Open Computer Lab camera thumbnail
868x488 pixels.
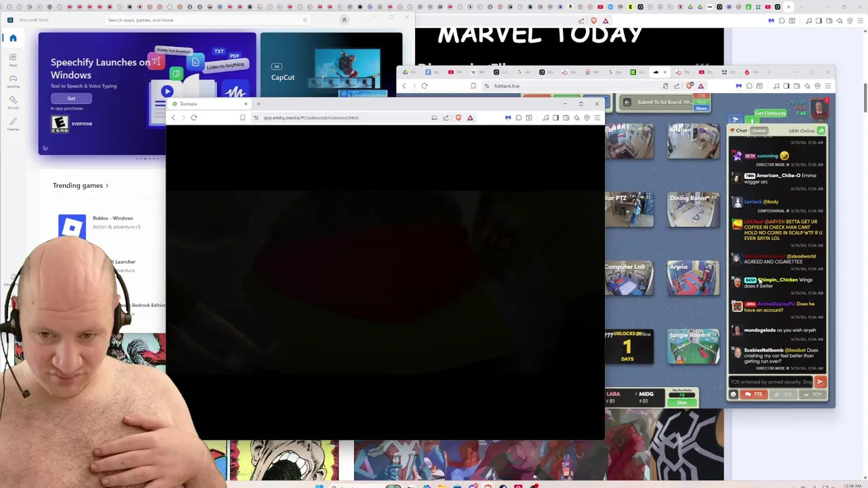coord(629,278)
